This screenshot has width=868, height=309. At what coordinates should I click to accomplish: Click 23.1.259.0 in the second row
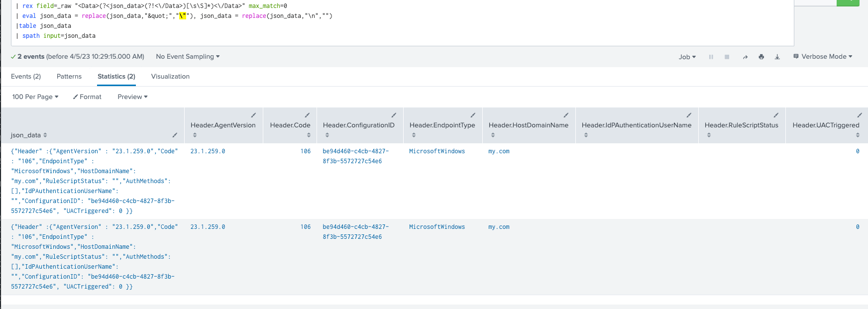point(208,227)
